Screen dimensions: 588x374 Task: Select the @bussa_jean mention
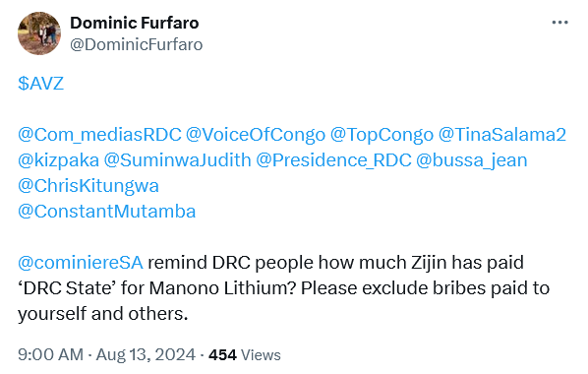click(x=471, y=160)
